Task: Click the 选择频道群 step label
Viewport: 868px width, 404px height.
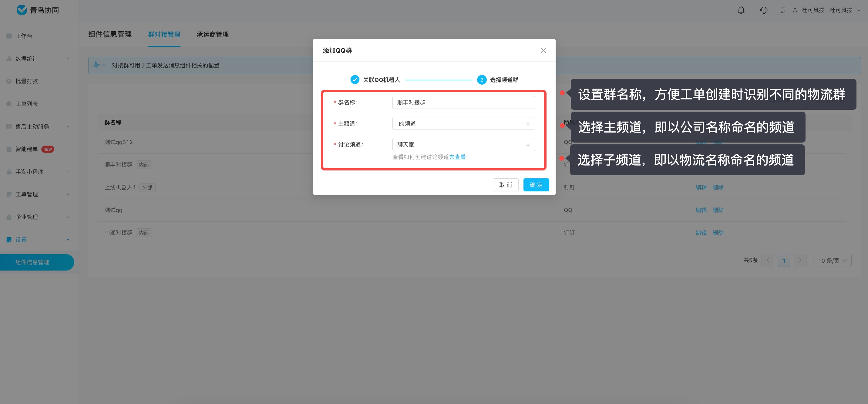Action: click(x=504, y=80)
